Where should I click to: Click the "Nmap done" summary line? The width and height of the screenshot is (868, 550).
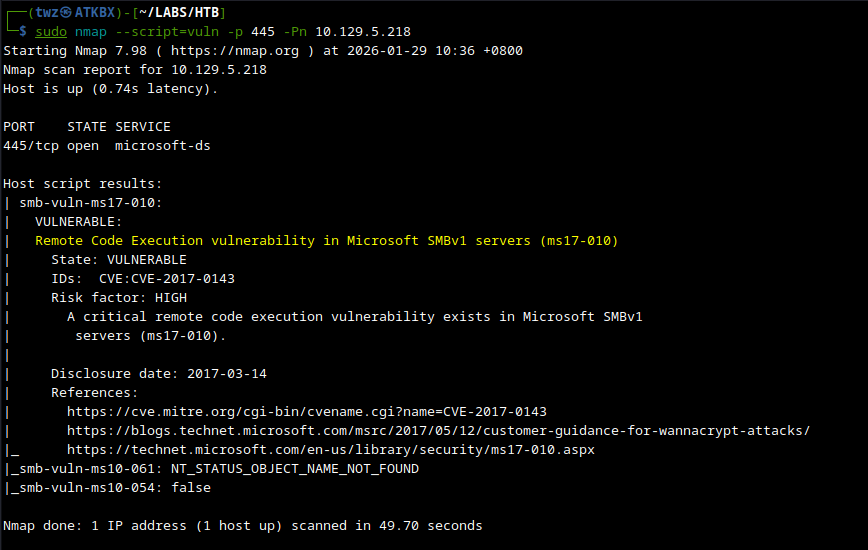click(242, 526)
